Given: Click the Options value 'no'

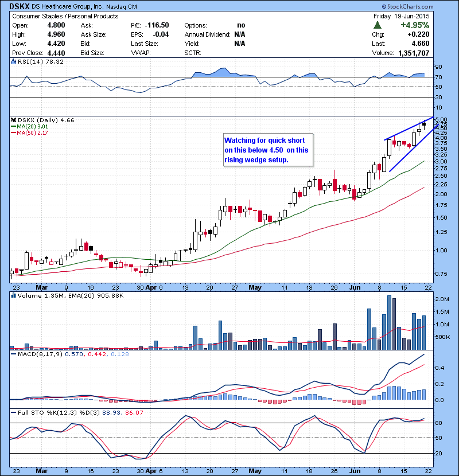Looking at the screenshot, I should click(241, 25).
